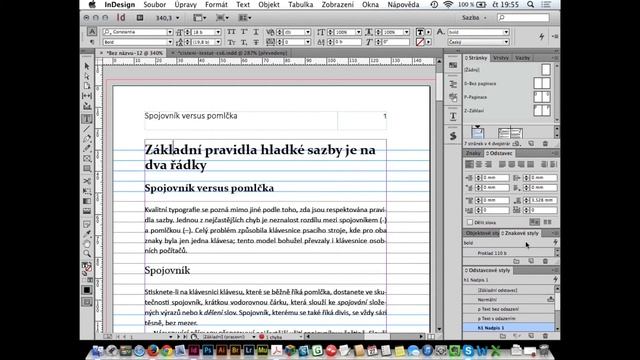Select the page 1 thumbnail in Stránky panel
The image size is (640, 360).
(478, 133)
